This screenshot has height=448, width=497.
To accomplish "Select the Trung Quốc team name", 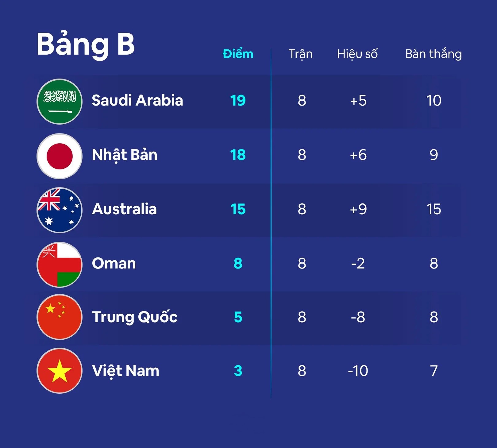I will (x=135, y=317).
